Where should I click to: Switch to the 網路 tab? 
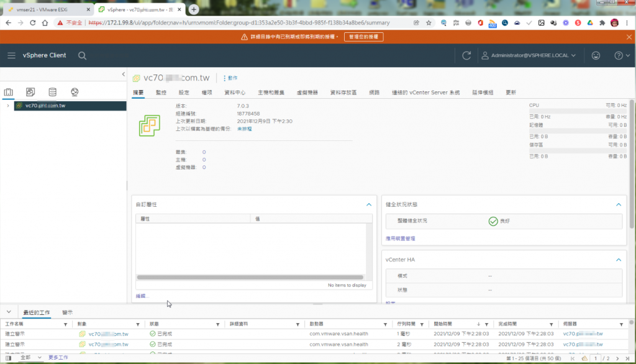click(x=374, y=93)
